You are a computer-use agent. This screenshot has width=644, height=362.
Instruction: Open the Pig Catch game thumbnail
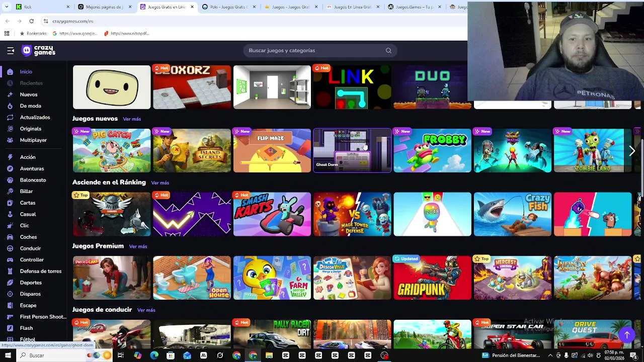[x=112, y=150]
